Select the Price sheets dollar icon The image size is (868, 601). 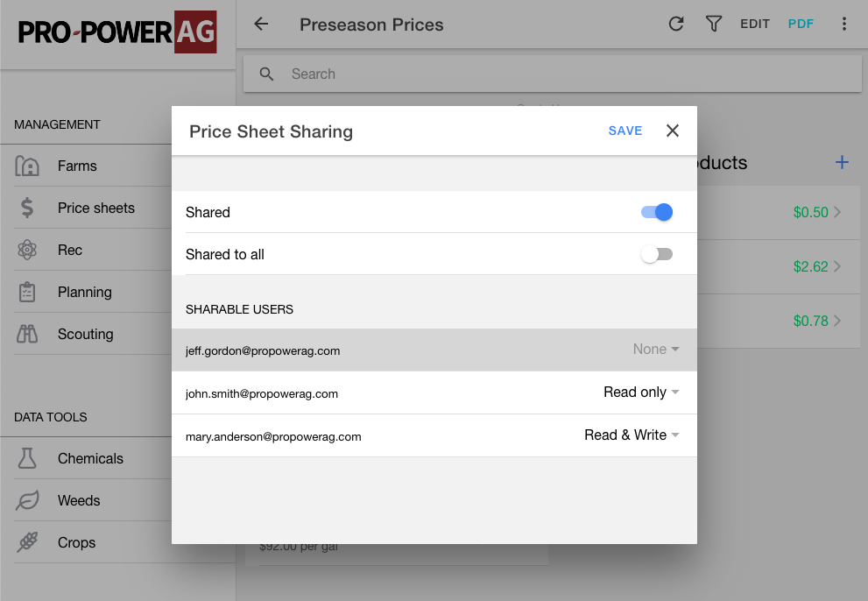click(x=27, y=208)
